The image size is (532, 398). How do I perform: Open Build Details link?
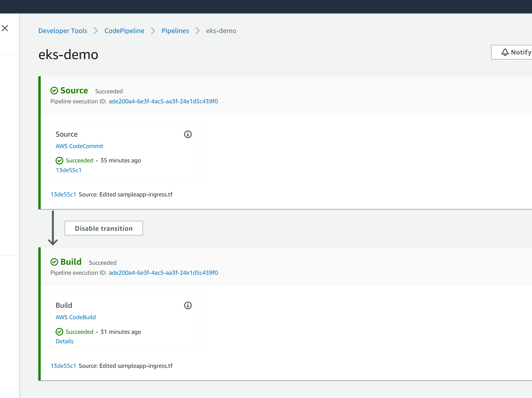(64, 341)
